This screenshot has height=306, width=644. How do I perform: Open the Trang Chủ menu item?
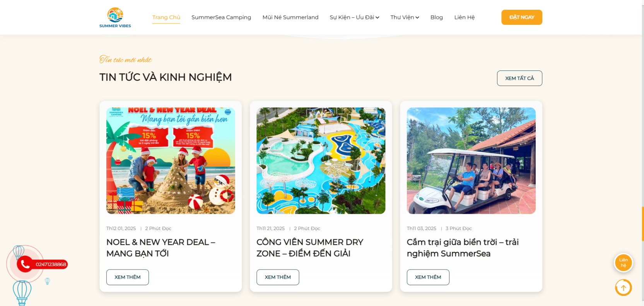[166, 17]
